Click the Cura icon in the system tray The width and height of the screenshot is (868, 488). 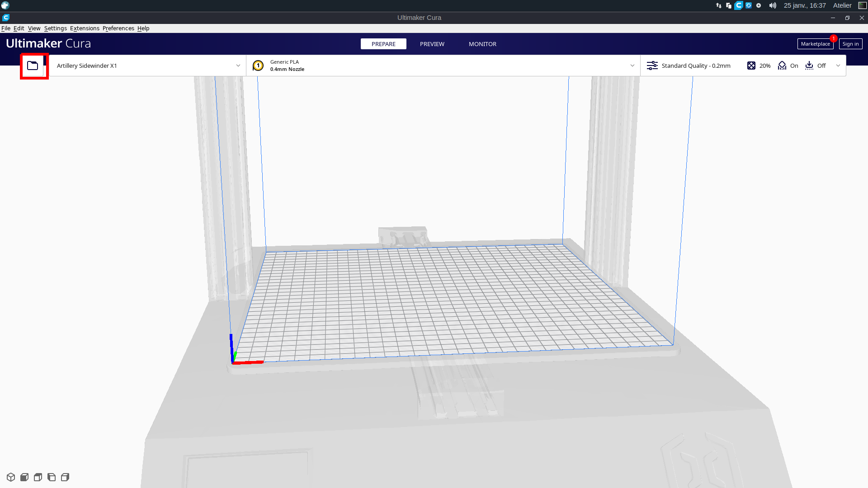pos(739,5)
